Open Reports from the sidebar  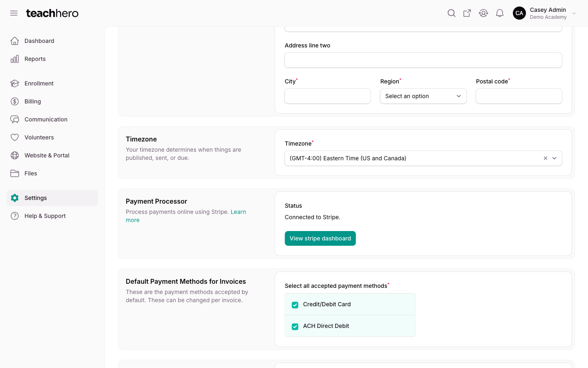52,59
